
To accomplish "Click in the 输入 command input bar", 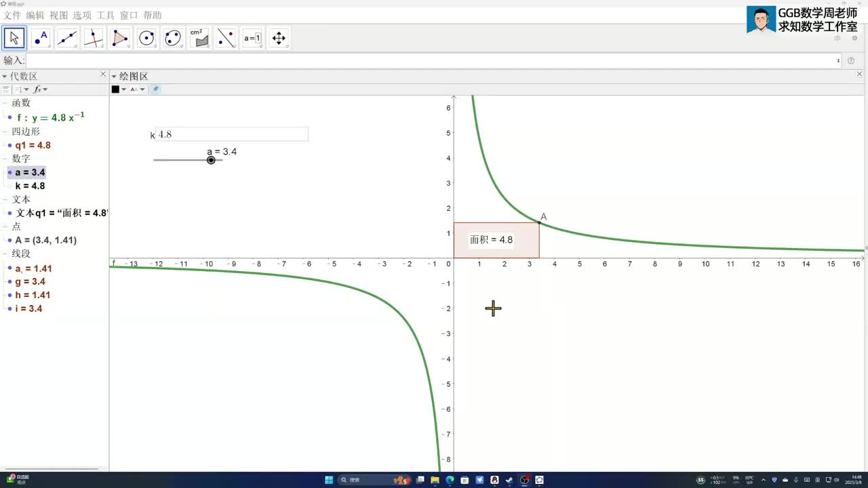I will (433, 61).
